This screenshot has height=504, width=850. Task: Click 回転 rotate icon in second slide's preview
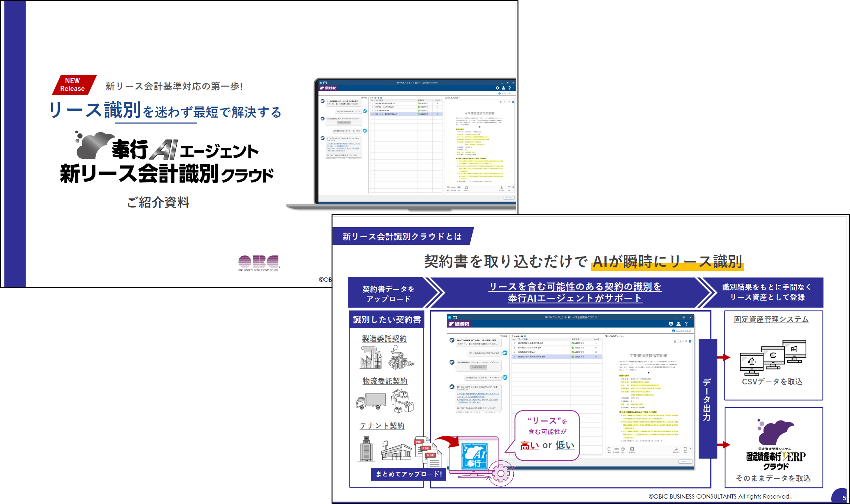pos(685,449)
